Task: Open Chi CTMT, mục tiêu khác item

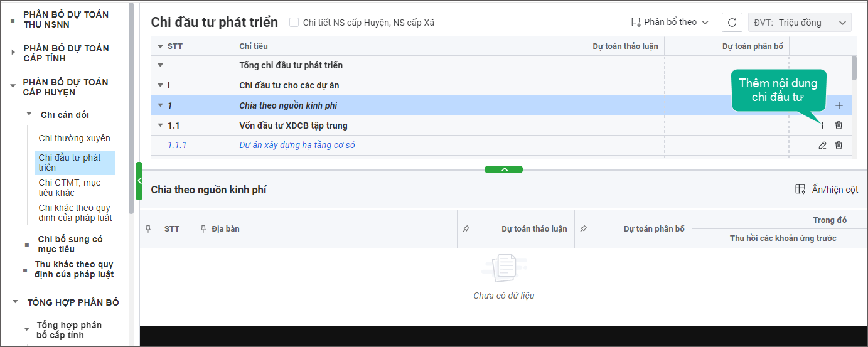Action: (x=69, y=188)
